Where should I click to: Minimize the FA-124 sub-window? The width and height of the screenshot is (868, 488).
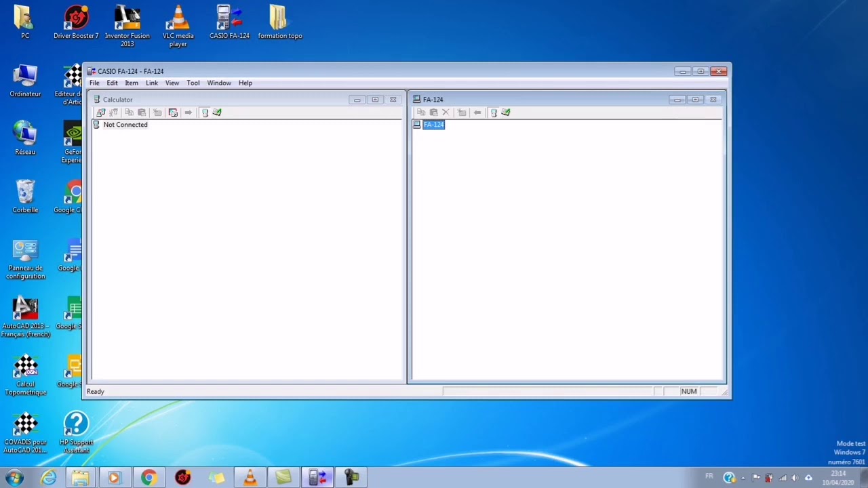(677, 100)
